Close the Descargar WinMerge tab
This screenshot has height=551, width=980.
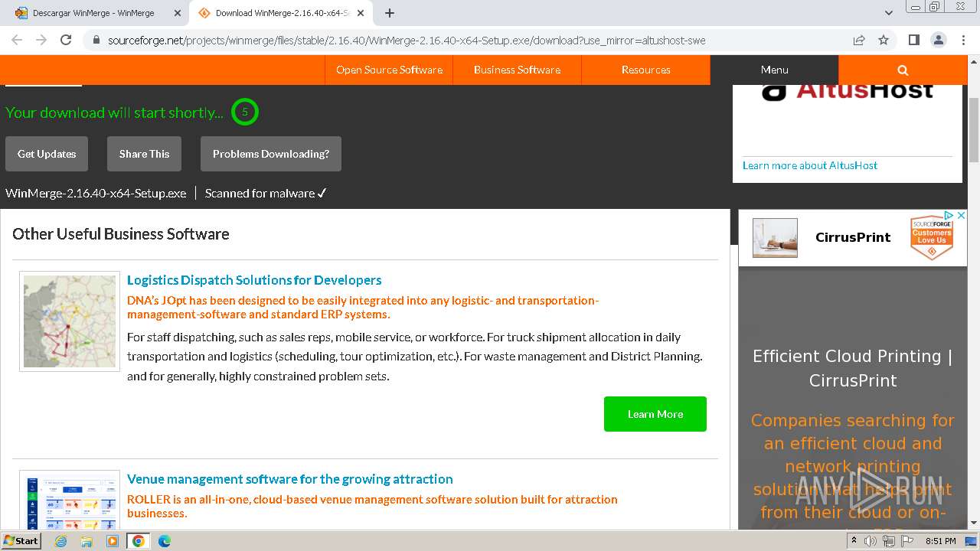(178, 13)
